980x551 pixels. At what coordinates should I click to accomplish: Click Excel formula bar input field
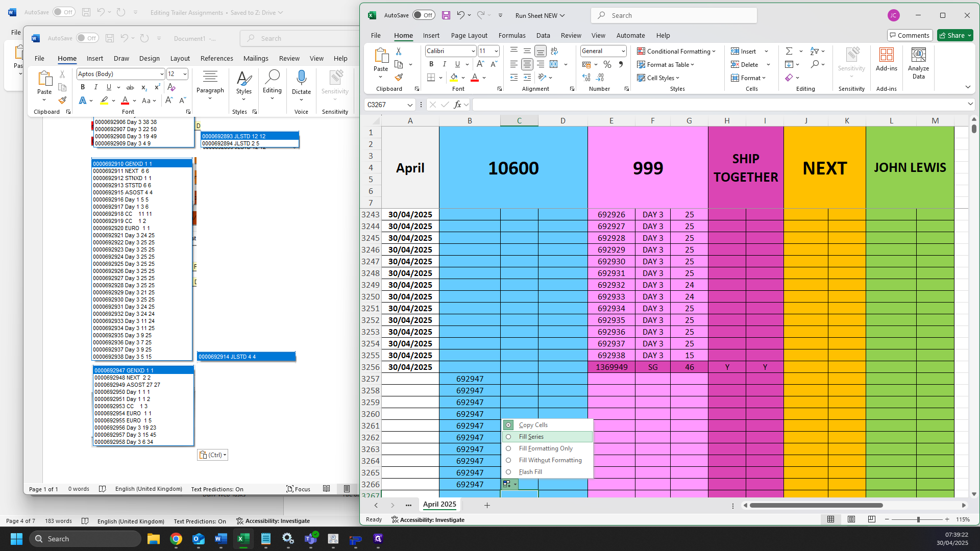tap(720, 105)
